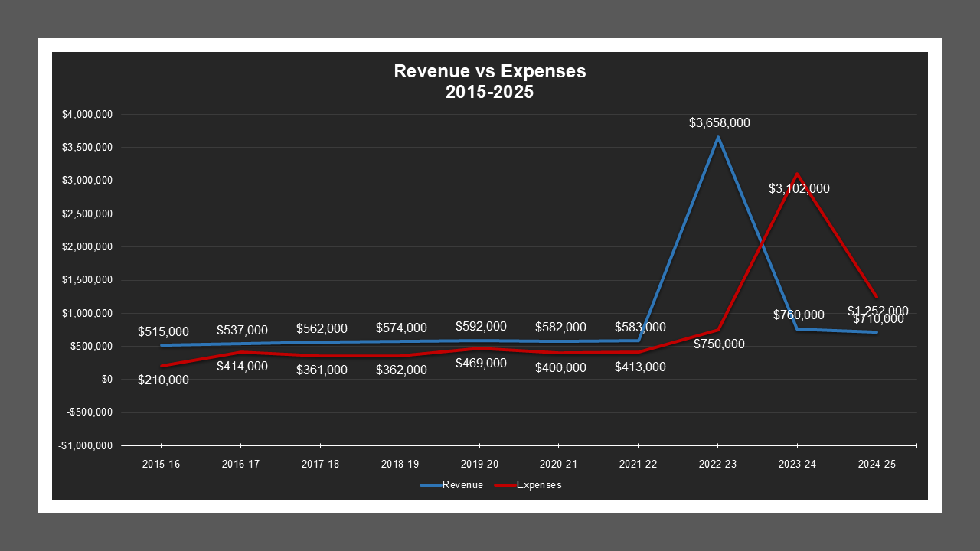Select the Expenses legend entry
This screenshot has width=980, height=551.
click(539, 485)
